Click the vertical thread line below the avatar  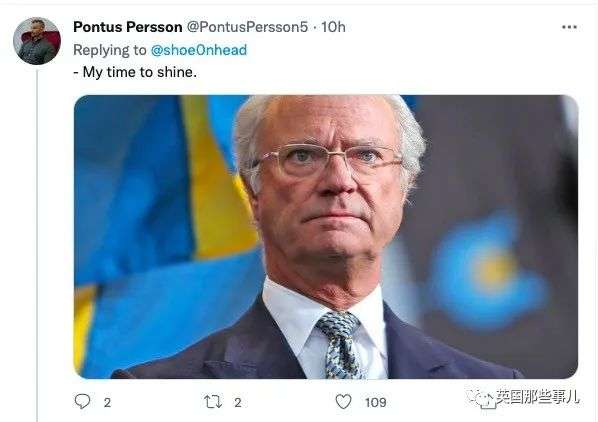(x=37, y=244)
